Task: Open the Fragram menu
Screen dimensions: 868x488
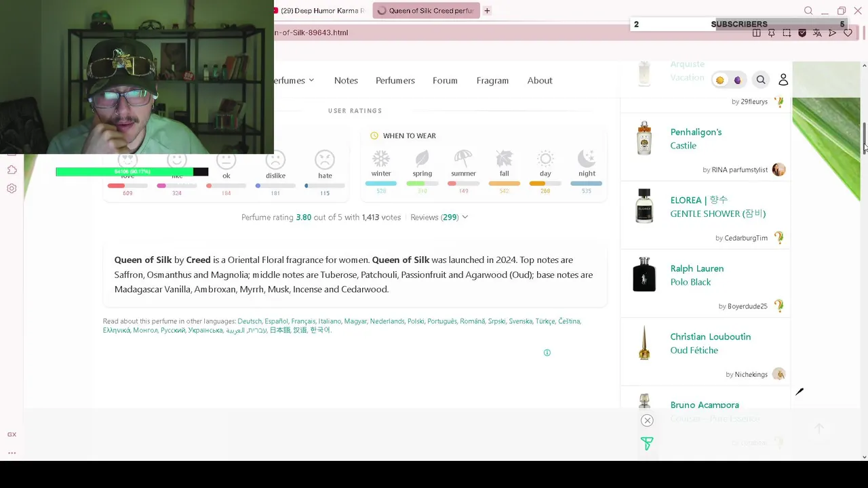Action: [x=492, y=80]
